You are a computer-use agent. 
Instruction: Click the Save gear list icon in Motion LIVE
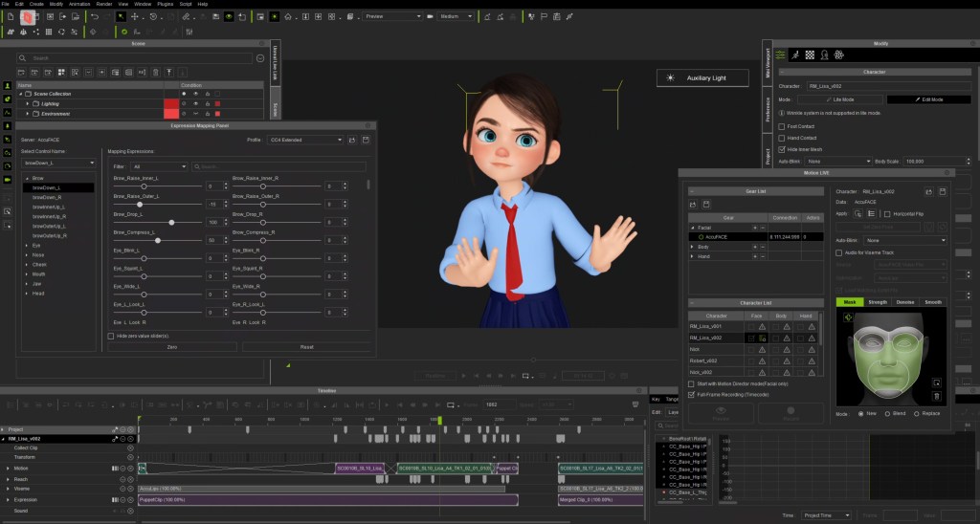point(706,205)
